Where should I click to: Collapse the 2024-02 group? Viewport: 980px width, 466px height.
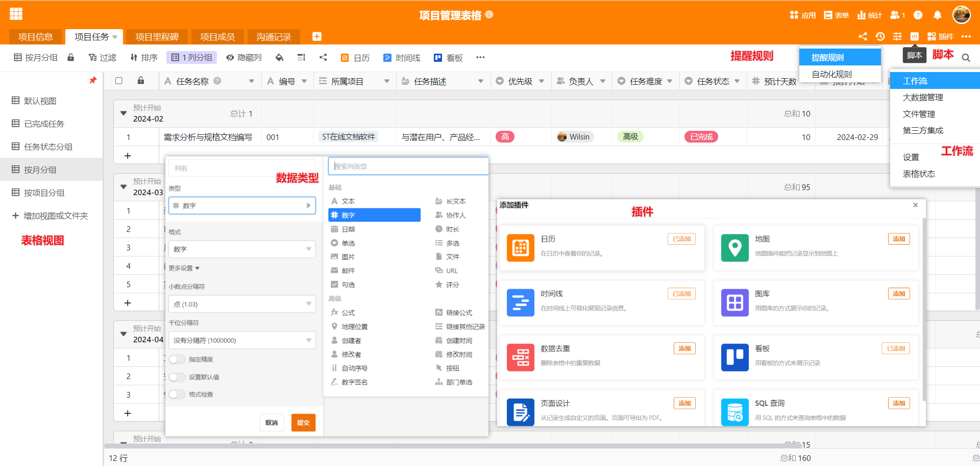[123, 113]
